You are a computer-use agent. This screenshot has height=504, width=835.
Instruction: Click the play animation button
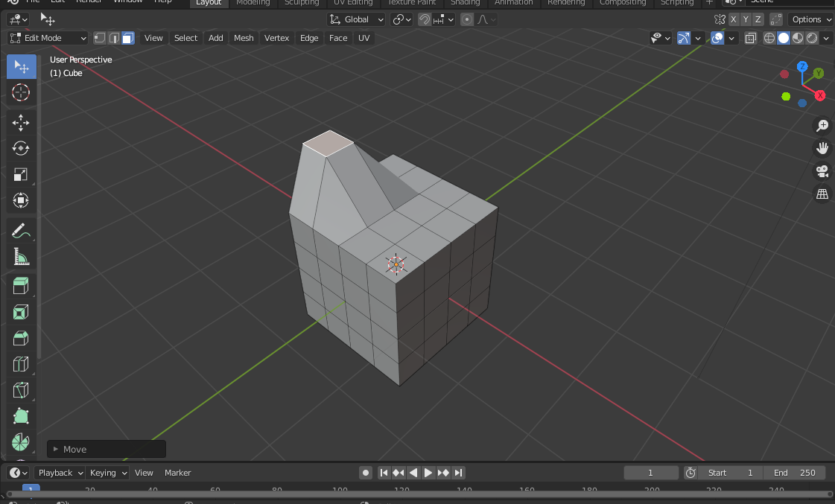[428, 473]
